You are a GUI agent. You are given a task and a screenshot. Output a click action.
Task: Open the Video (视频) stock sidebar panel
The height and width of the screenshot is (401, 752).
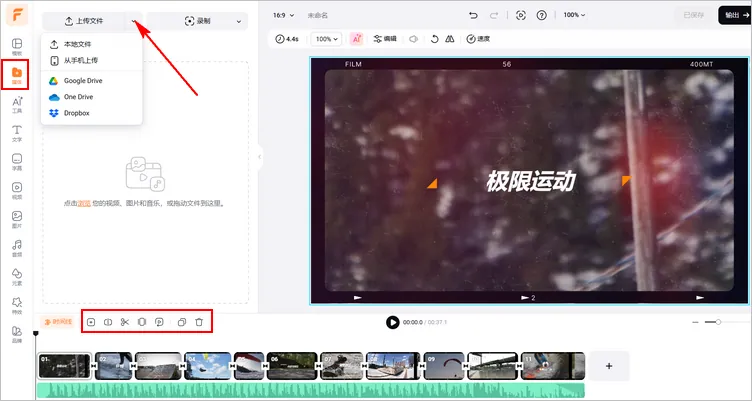point(17,190)
